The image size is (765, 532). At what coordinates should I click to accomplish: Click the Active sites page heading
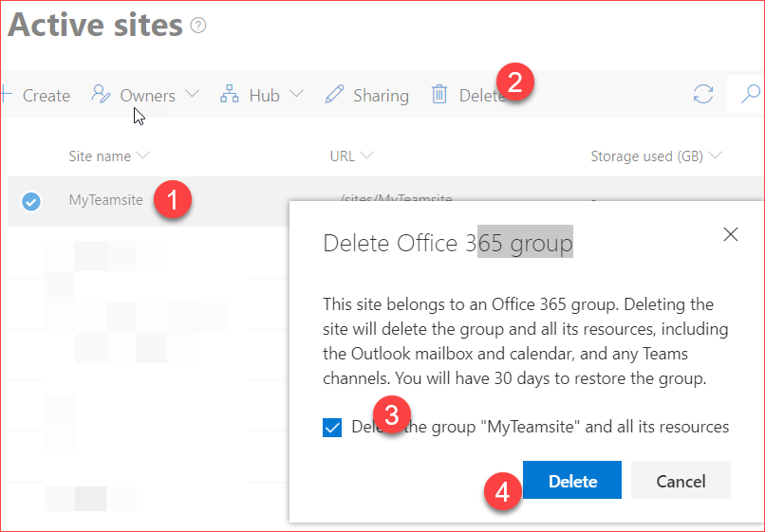point(95,25)
